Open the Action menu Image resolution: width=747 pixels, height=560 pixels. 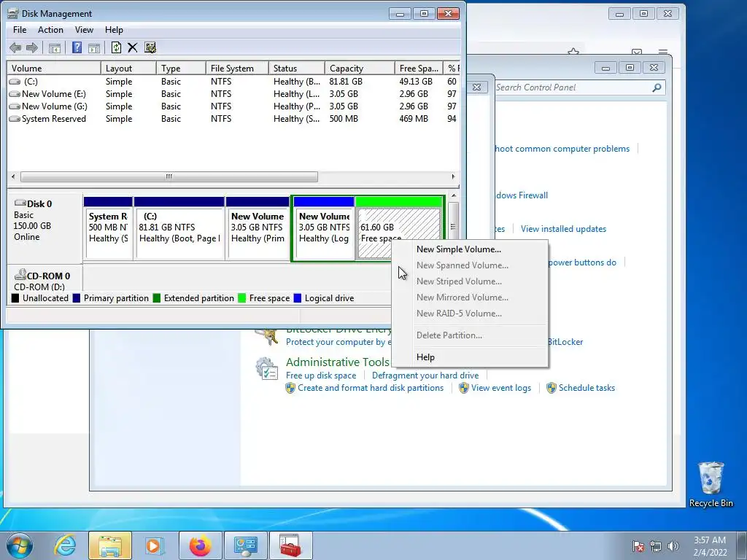coord(50,29)
